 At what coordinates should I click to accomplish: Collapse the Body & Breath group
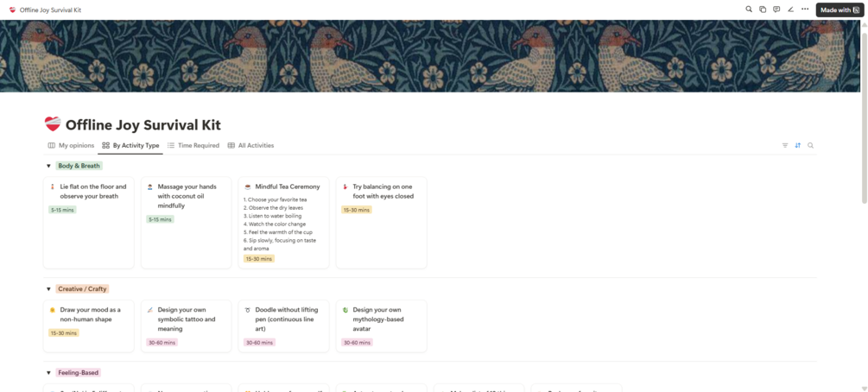click(x=48, y=166)
